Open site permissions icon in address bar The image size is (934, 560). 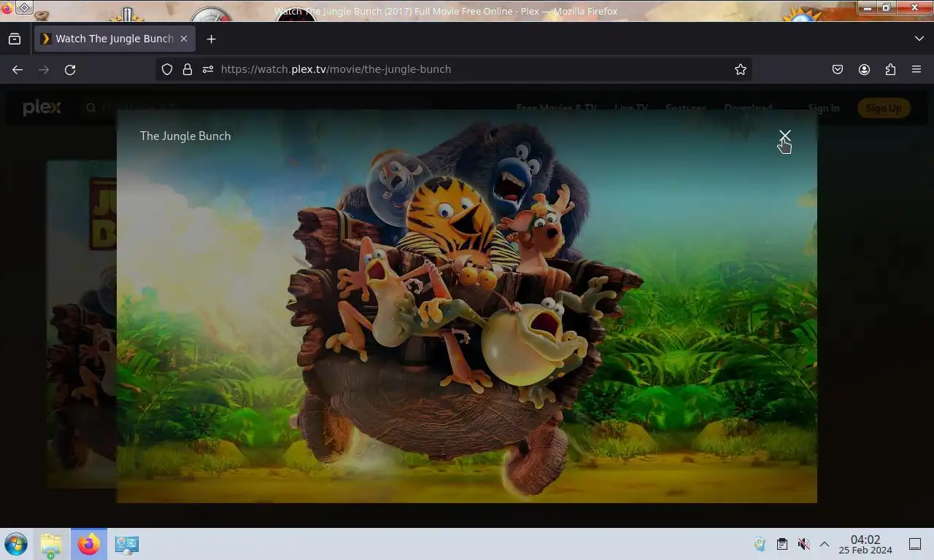pyautogui.click(x=208, y=69)
